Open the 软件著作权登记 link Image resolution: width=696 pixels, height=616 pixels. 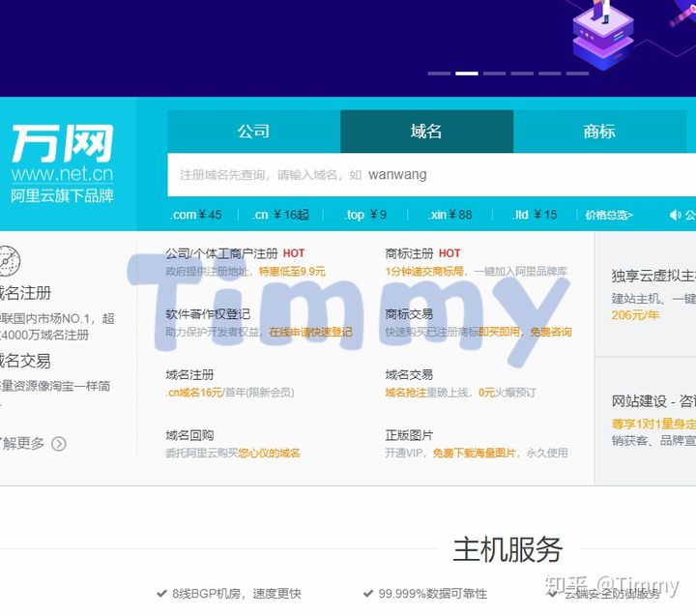(x=208, y=314)
